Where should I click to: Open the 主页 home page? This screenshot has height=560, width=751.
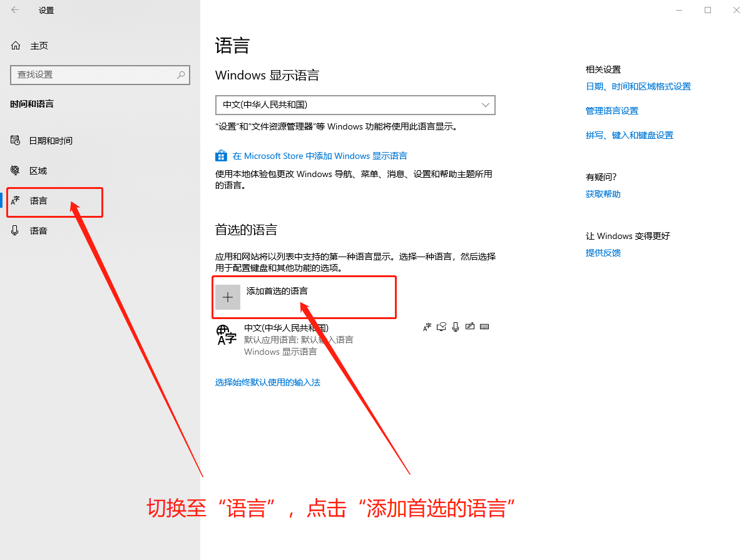pos(29,46)
